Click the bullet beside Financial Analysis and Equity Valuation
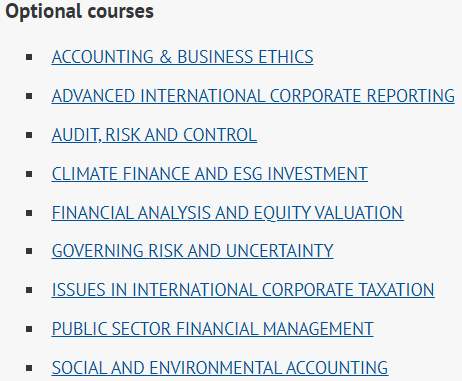The width and height of the screenshot is (462, 381). click(x=29, y=213)
